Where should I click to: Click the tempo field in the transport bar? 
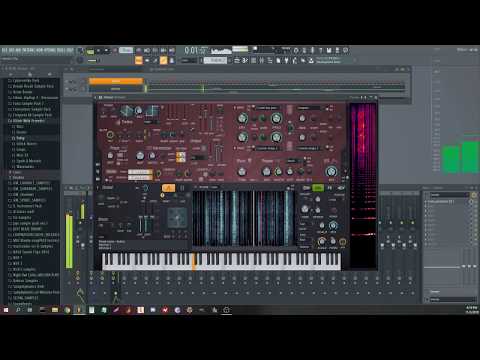pos(126,50)
